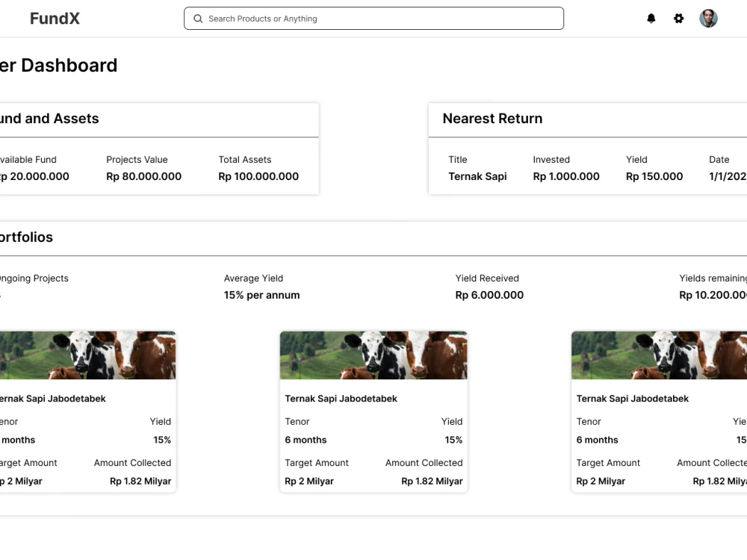747x560 pixels.
Task: Select the Rp 1.000.000 invested value
Action: click(x=566, y=177)
